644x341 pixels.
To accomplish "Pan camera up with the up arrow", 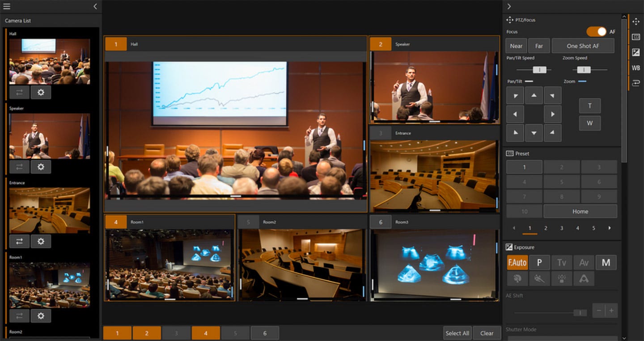I will 534,95.
